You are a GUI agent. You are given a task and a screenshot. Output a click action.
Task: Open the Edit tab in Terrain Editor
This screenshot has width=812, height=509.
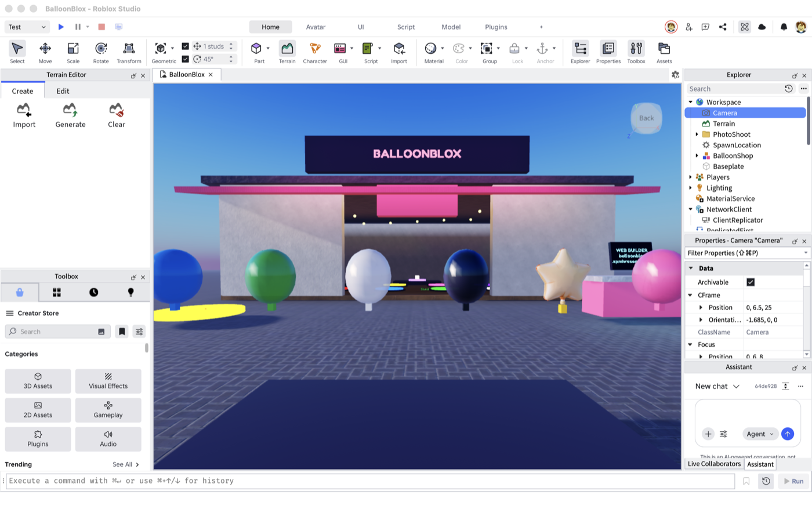[63, 91]
